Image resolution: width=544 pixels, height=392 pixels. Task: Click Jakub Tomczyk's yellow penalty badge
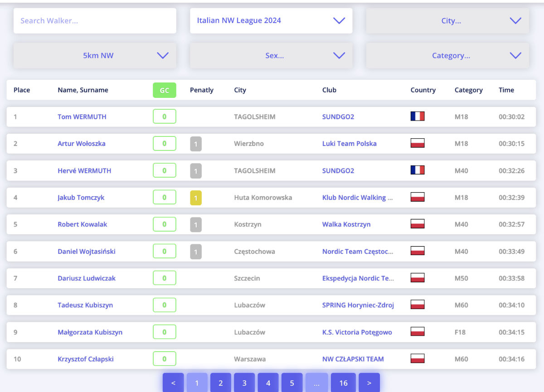[x=196, y=198]
